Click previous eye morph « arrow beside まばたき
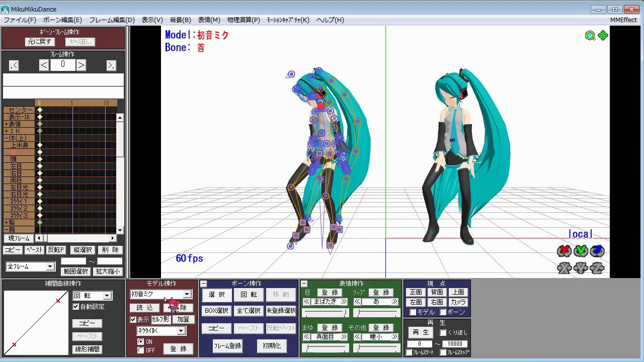Image resolution: width=644 pixels, height=362 pixels. 307,302
